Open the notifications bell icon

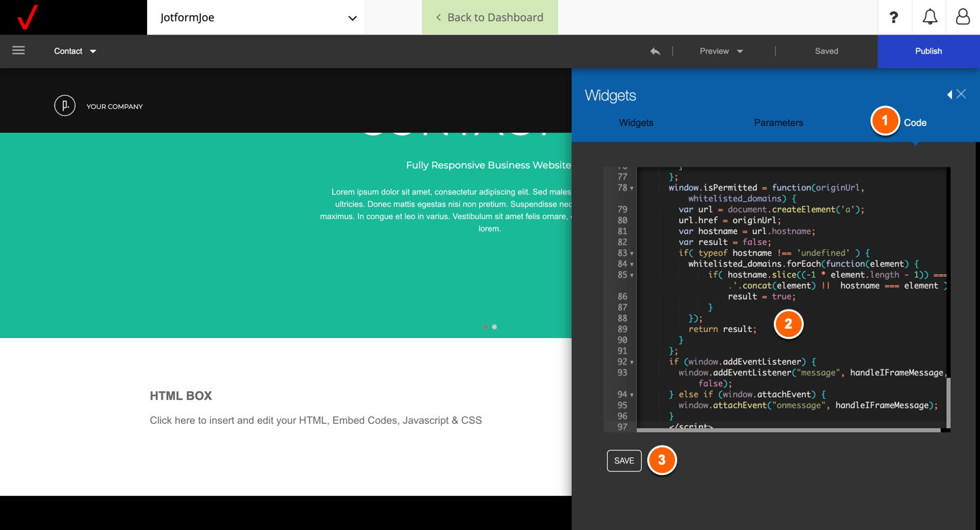click(930, 18)
